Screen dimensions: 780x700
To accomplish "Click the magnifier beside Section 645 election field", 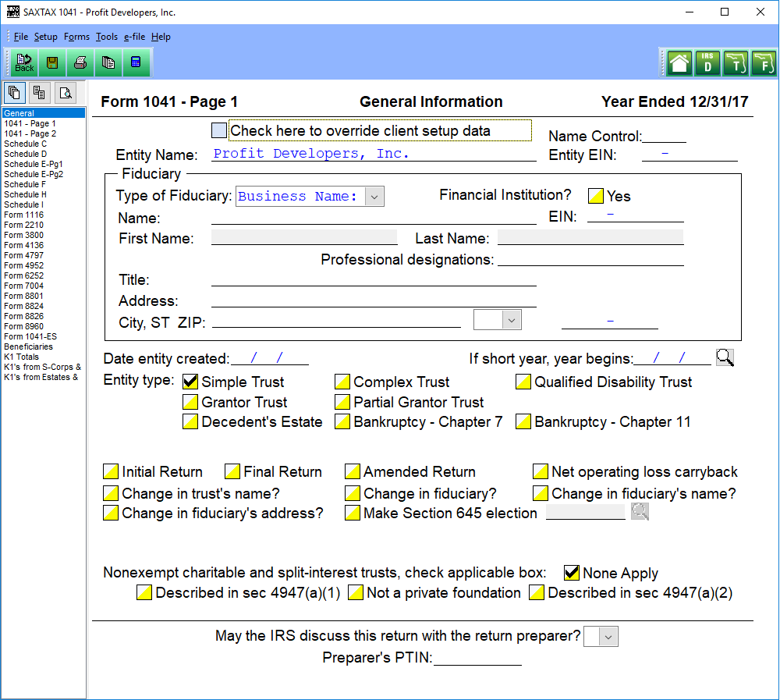I will [x=640, y=511].
